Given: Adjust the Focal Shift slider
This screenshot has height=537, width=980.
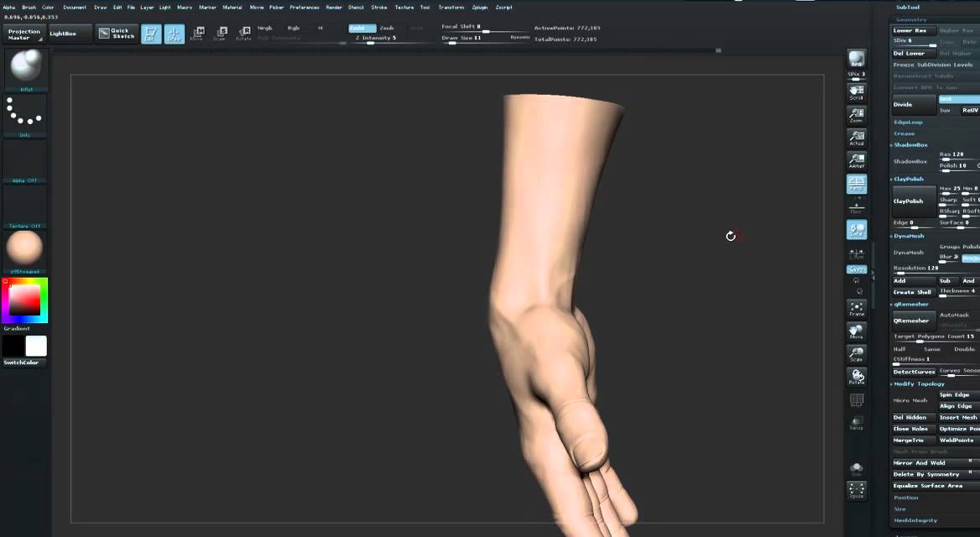Looking at the screenshot, I should pos(484,28).
